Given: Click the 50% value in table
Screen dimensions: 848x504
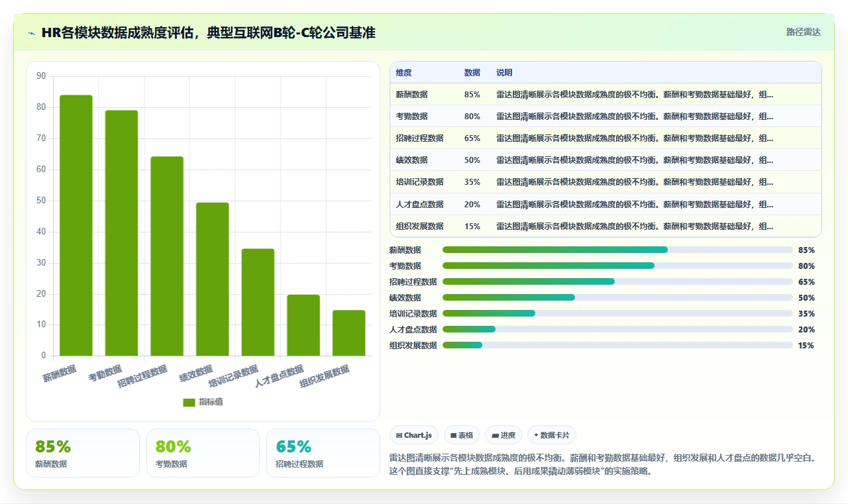Looking at the screenshot, I should coord(472,160).
